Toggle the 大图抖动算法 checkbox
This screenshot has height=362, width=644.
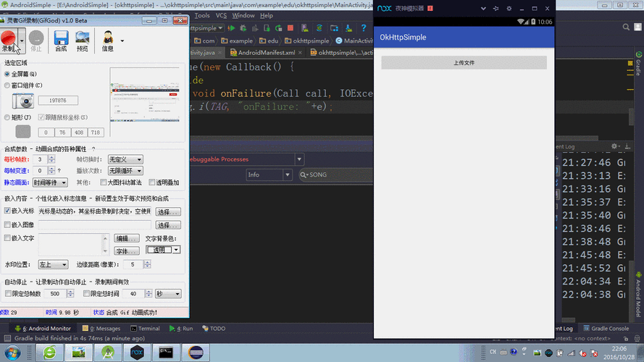(x=103, y=182)
